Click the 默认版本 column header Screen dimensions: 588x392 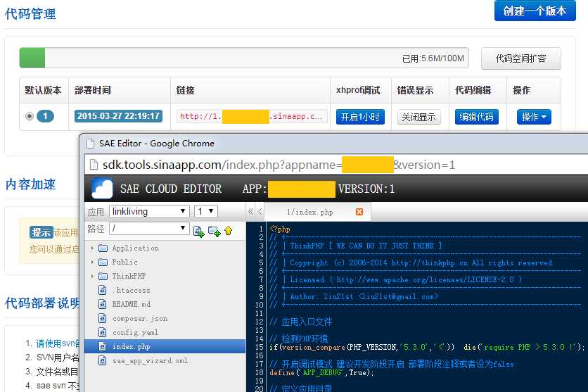pos(43,90)
